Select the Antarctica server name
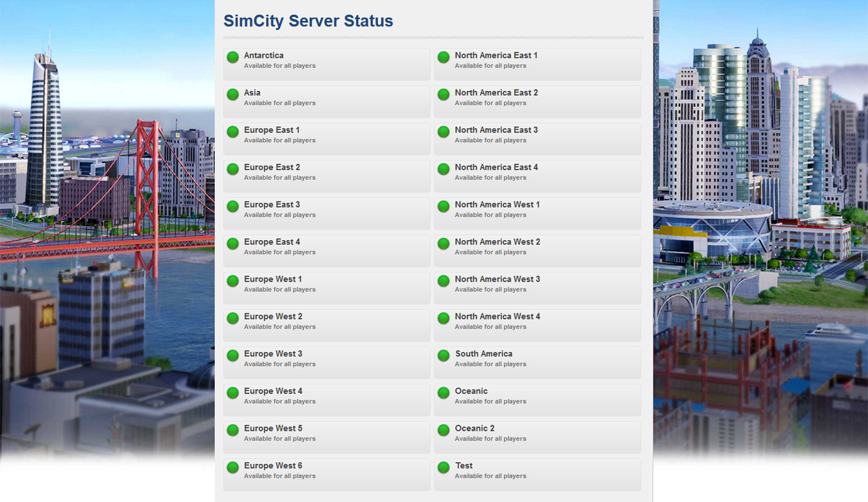 [264, 56]
